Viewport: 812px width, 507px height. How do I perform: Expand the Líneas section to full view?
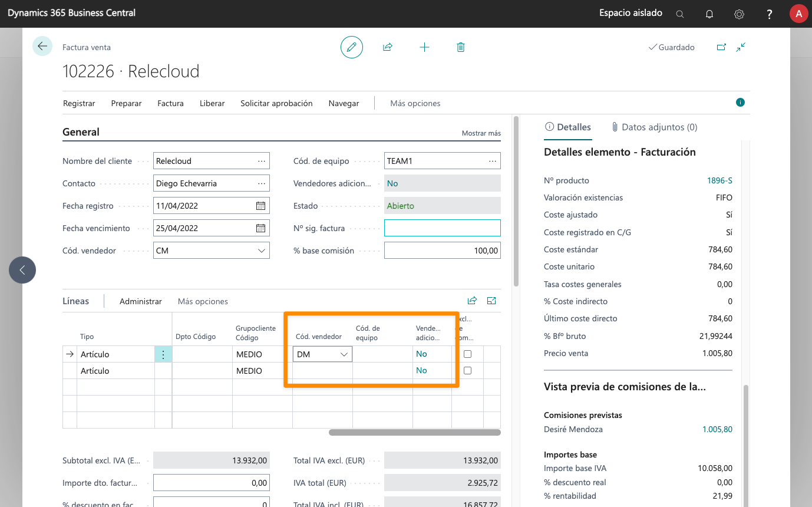[x=491, y=301]
